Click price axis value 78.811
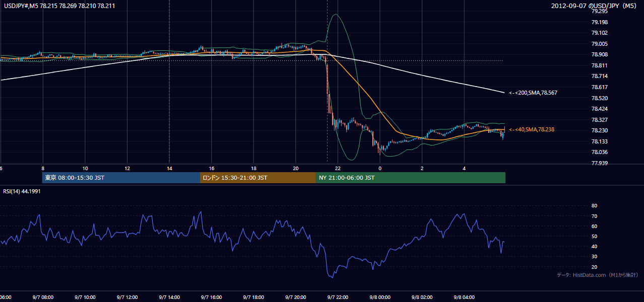 (599, 65)
